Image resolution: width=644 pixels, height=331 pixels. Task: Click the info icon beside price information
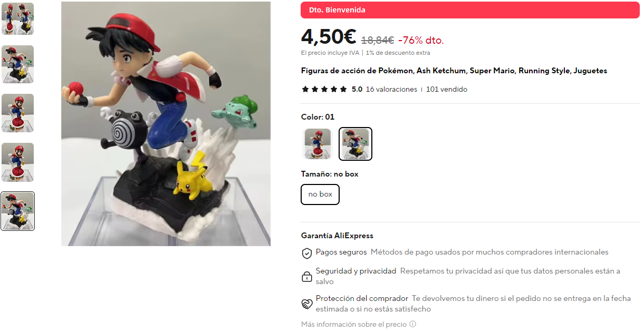[x=412, y=324]
